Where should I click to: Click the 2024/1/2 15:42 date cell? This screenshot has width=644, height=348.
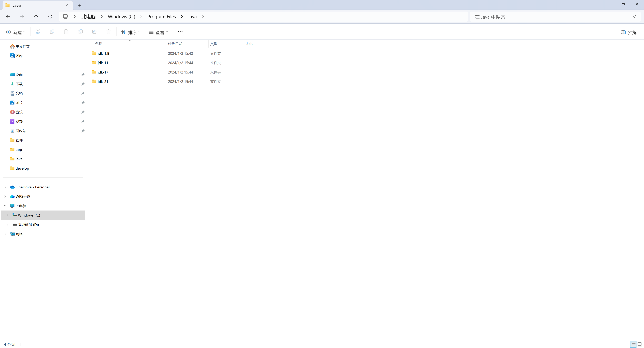click(x=180, y=53)
